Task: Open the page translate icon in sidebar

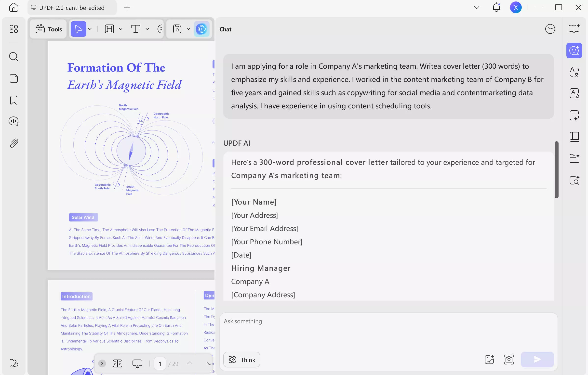Action: coord(574,93)
